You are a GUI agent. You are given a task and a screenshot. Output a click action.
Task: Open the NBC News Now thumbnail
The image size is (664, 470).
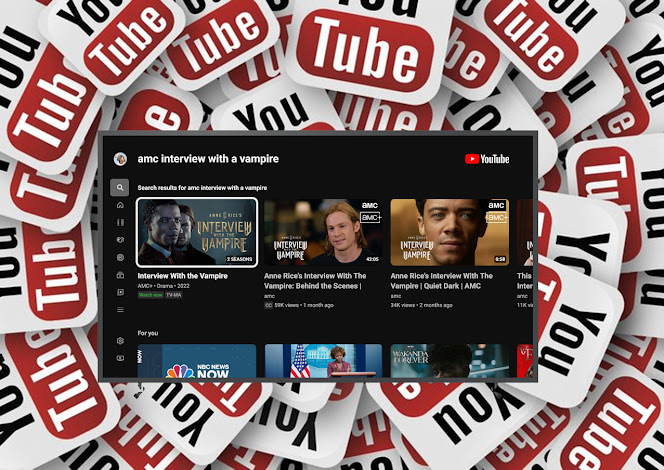(x=197, y=361)
